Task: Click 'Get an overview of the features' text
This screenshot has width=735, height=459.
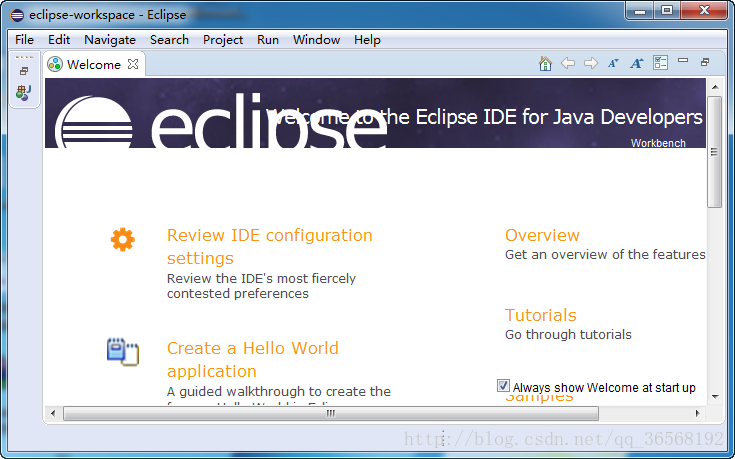Action: 605,254
